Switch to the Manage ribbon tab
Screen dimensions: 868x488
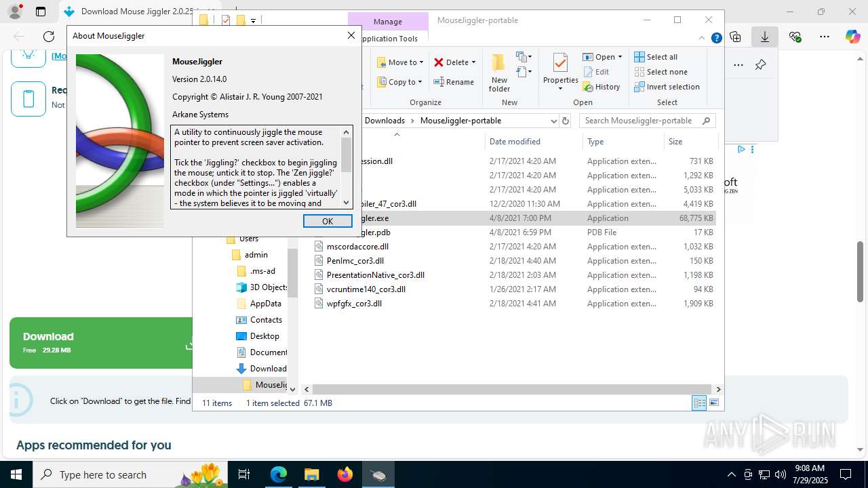pyautogui.click(x=388, y=22)
